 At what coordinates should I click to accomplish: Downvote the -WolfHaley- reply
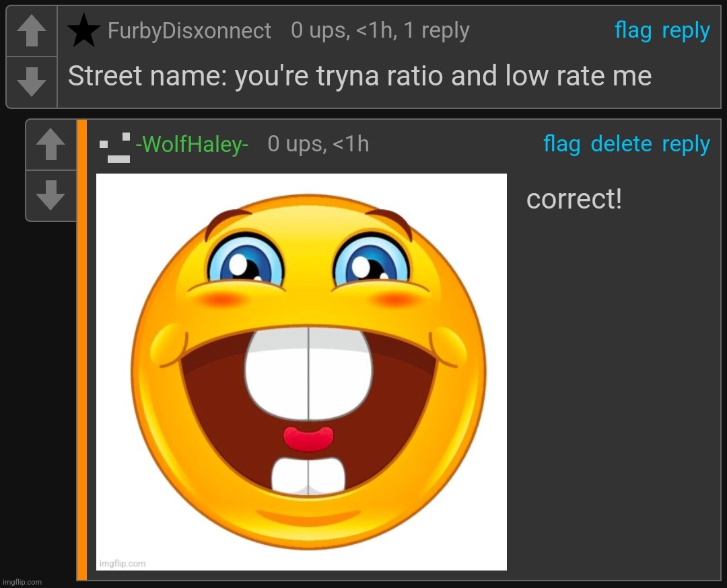point(50,195)
